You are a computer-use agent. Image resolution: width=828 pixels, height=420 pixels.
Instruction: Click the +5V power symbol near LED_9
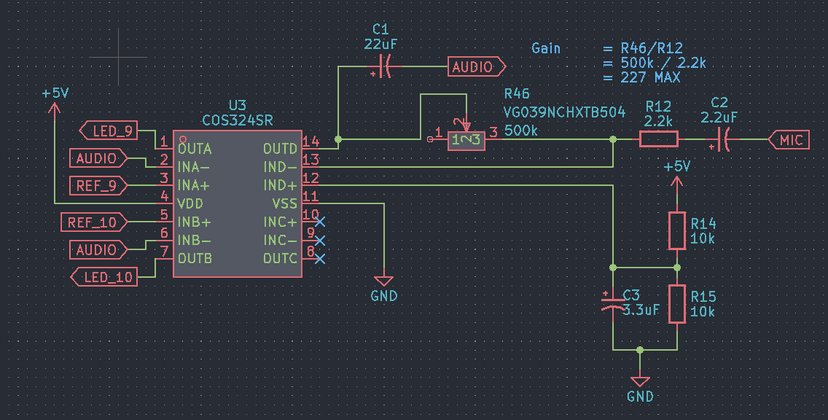[x=55, y=103]
